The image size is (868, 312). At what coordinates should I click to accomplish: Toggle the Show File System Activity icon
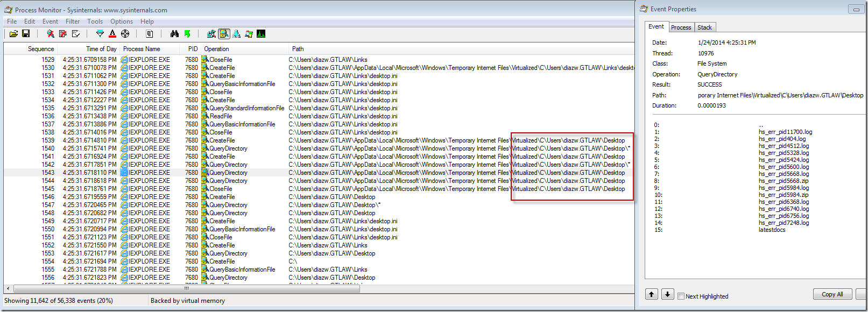pos(224,34)
